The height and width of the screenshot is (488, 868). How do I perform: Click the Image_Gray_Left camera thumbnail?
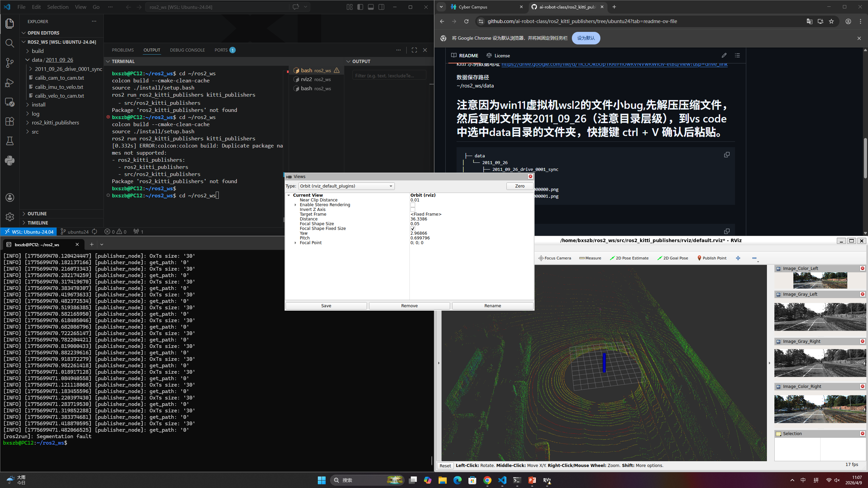point(820,317)
